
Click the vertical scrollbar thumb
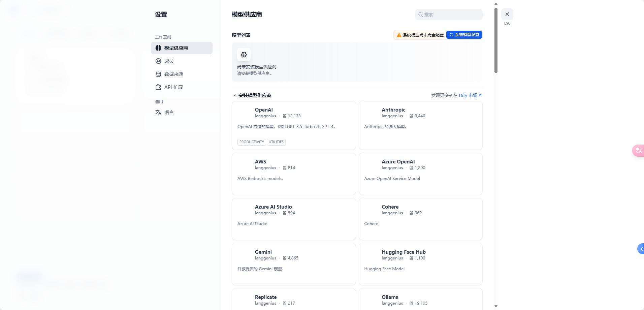(x=496, y=40)
